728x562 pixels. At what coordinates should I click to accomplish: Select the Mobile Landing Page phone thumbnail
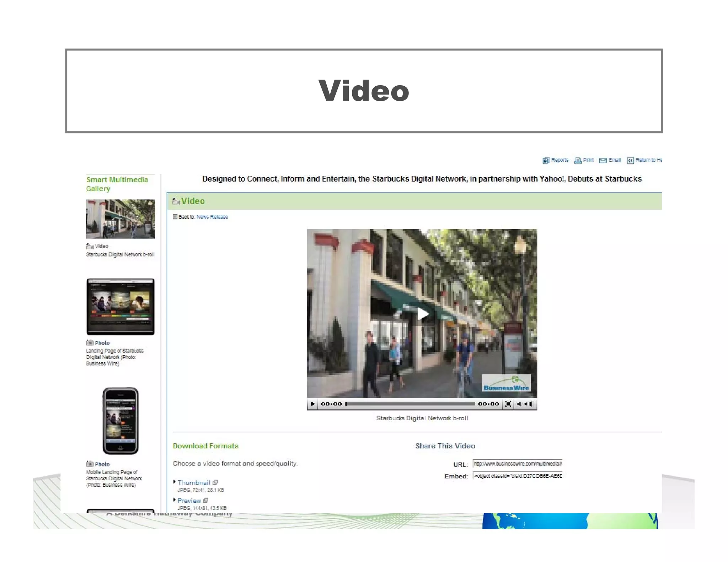[121, 421]
